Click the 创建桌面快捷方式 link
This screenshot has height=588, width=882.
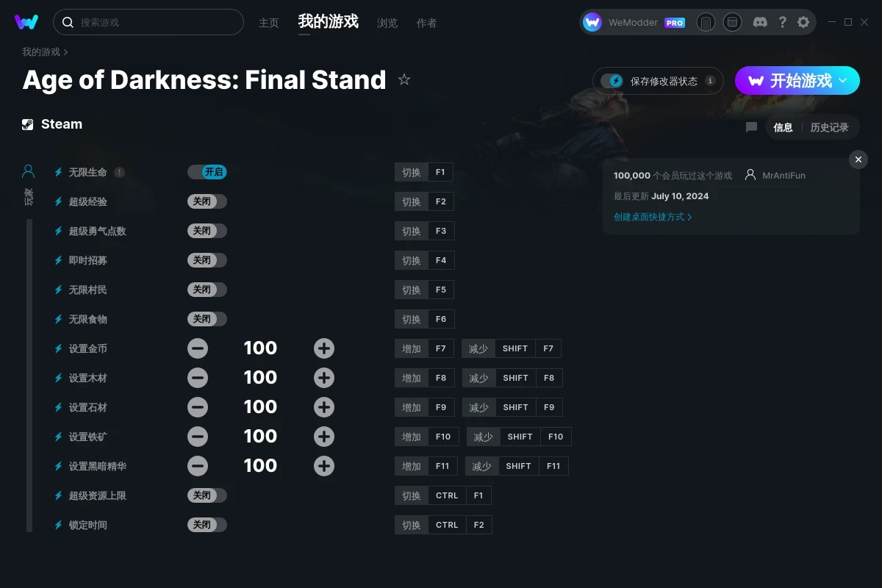(x=653, y=217)
